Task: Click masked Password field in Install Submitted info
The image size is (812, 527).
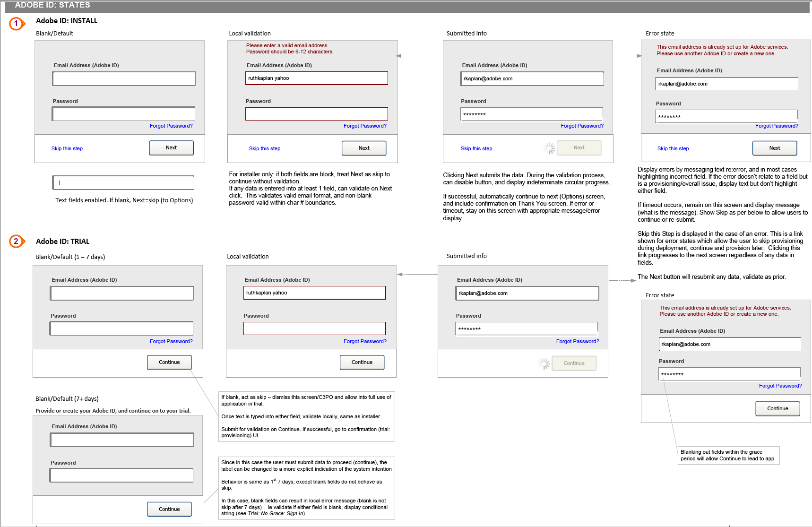Action: point(532,114)
